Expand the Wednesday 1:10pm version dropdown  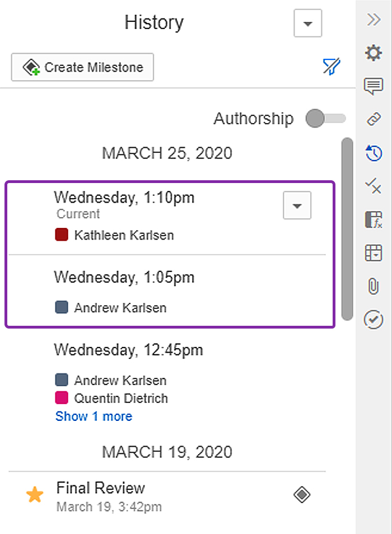pos(297,205)
